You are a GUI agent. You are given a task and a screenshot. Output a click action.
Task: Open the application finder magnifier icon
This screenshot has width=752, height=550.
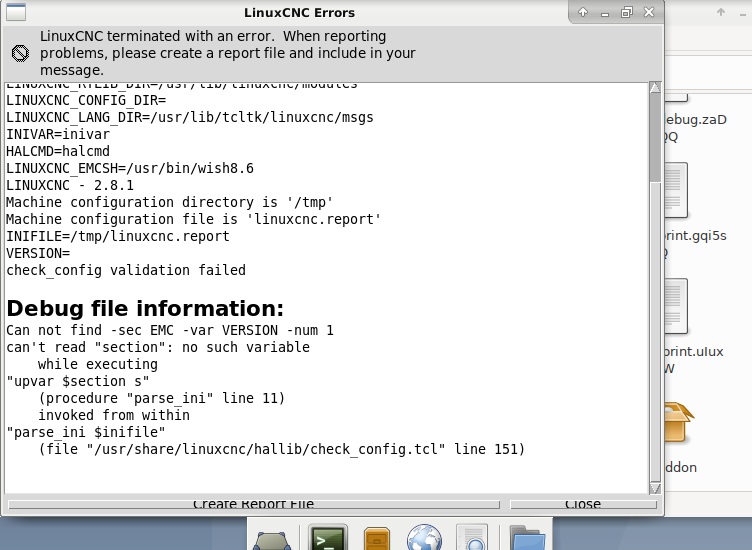coord(472,538)
